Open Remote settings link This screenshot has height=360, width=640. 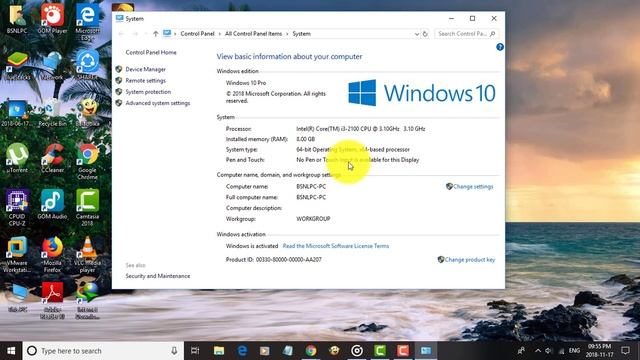[x=145, y=81]
